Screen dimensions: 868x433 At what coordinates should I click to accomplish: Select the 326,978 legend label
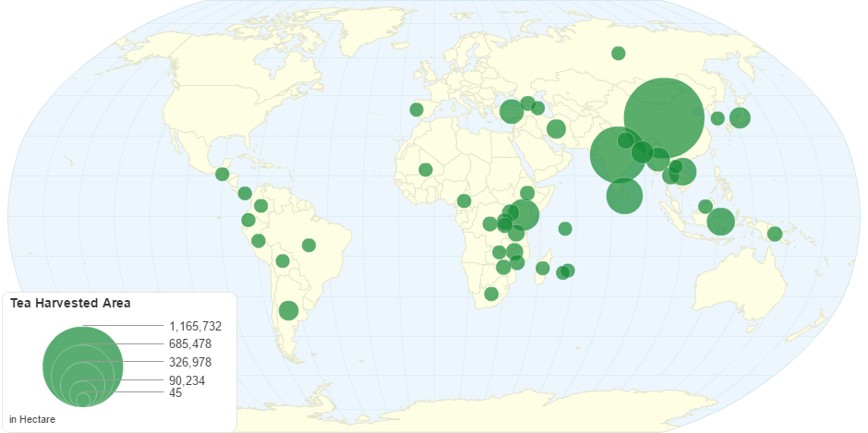[190, 362]
